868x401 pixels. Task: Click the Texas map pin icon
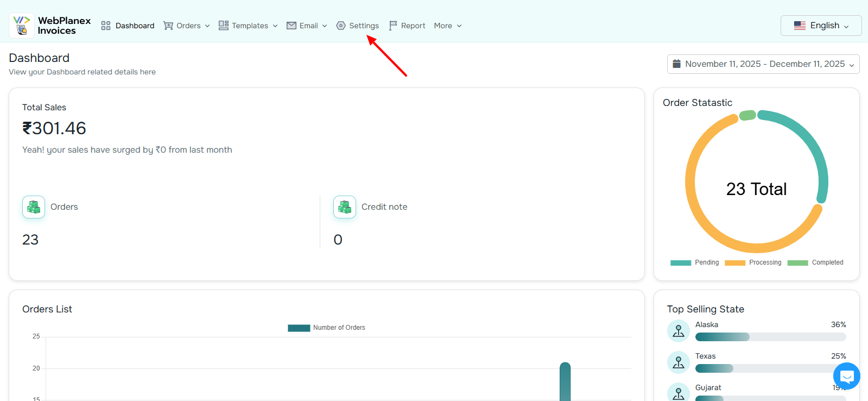pos(679,362)
